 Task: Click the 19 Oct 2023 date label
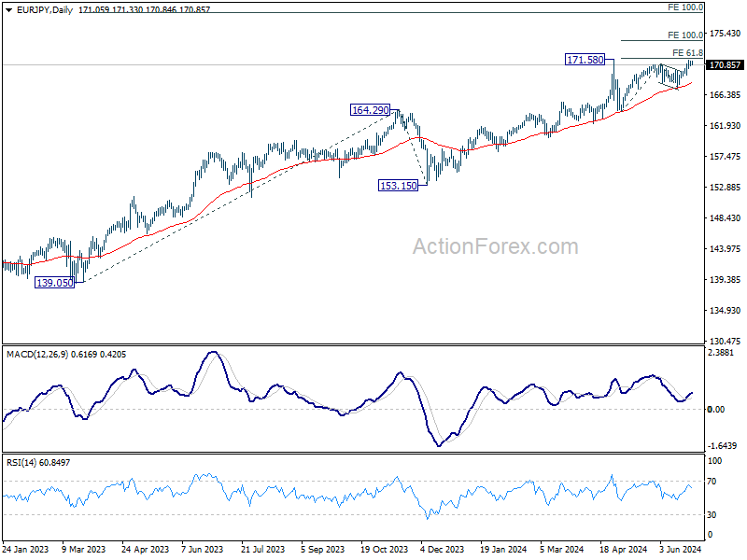click(385, 549)
